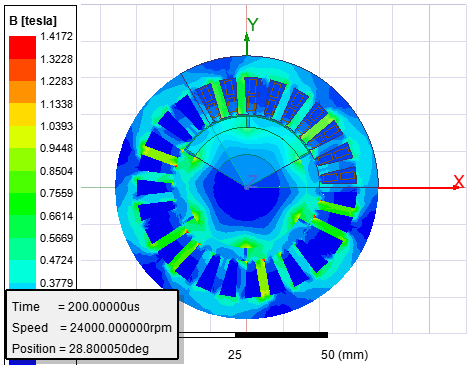Click the black segment of scale bar

point(281,335)
